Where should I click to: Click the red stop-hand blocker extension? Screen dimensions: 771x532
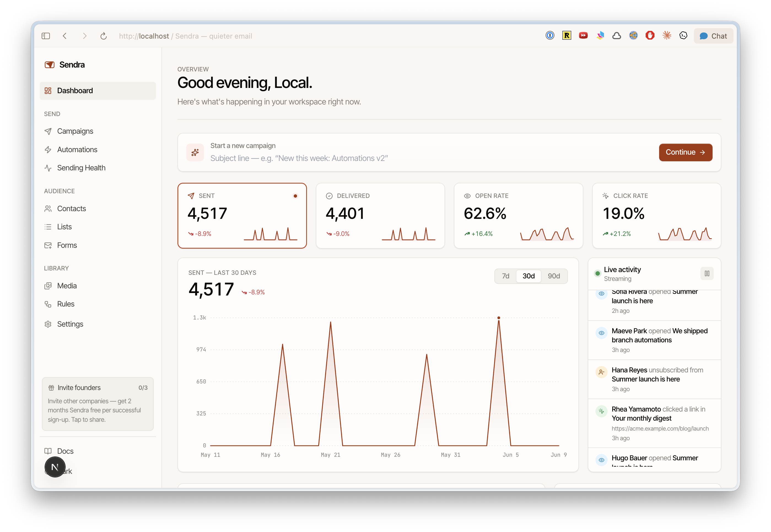[x=650, y=35]
